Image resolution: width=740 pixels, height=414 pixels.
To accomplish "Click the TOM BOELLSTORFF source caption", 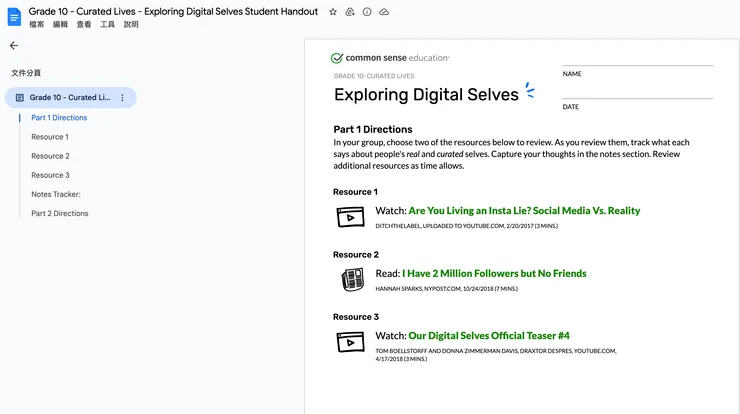I will pyautogui.click(x=496, y=355).
